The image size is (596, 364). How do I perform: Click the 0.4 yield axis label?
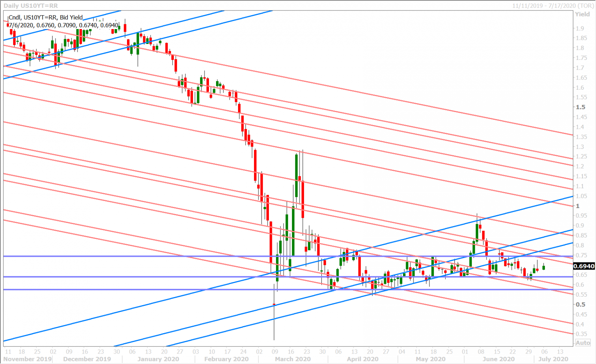pos(580,324)
